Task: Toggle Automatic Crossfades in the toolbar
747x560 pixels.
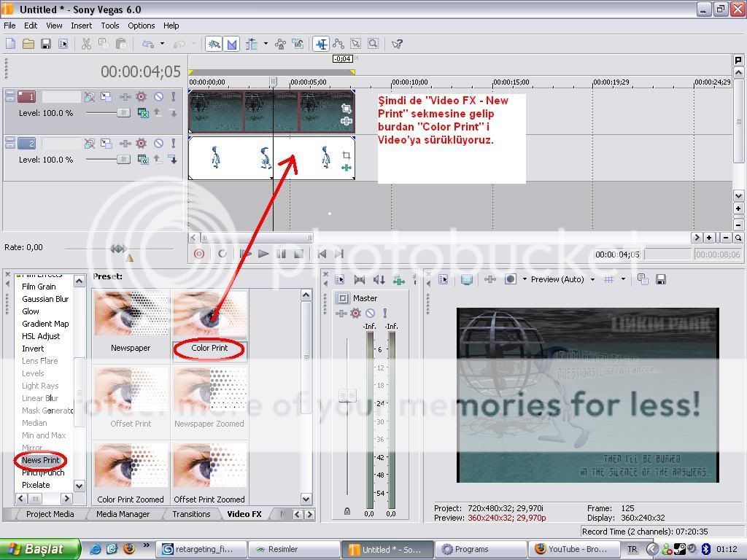Action: 231,44
